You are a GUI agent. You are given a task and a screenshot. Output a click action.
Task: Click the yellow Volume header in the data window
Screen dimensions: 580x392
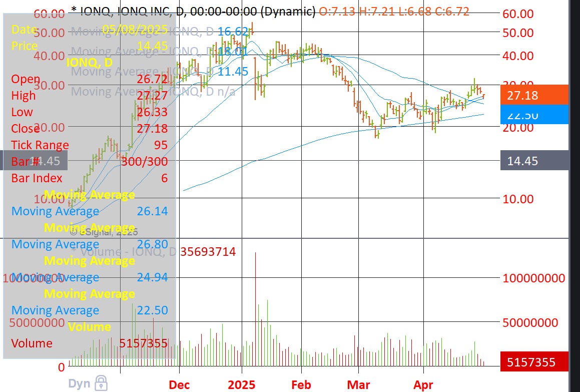click(89, 326)
